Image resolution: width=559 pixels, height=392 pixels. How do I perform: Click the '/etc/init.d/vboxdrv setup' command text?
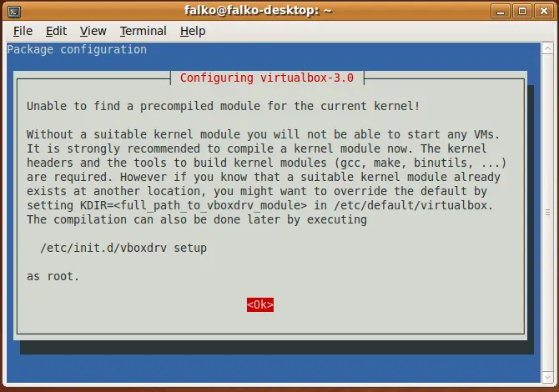tap(123, 248)
